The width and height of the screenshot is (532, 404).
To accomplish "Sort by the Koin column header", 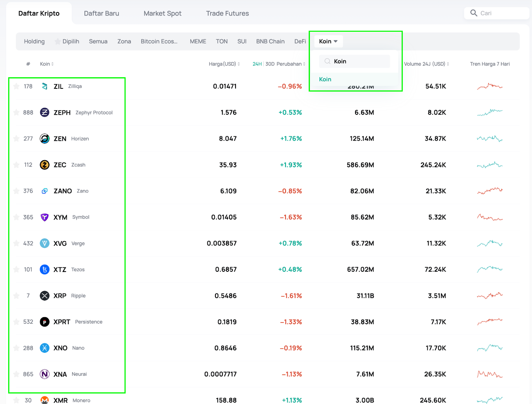I will coord(47,64).
